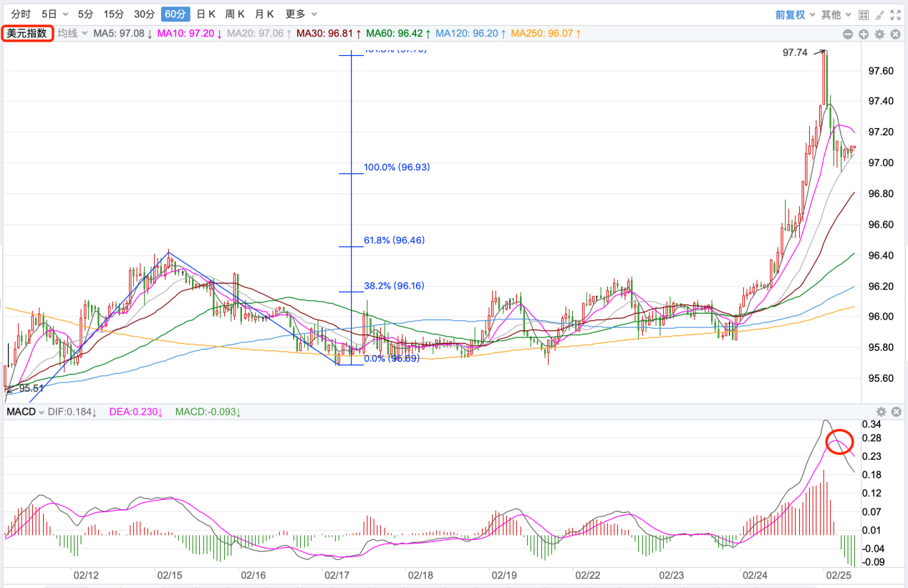The image size is (908, 588).
Task: Close the main chart indicator panel
Action: click(x=896, y=34)
